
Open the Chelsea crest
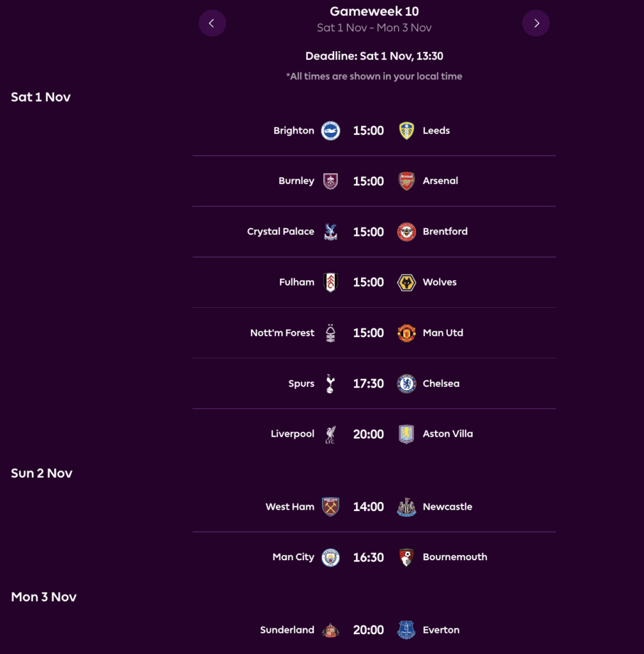tap(407, 383)
